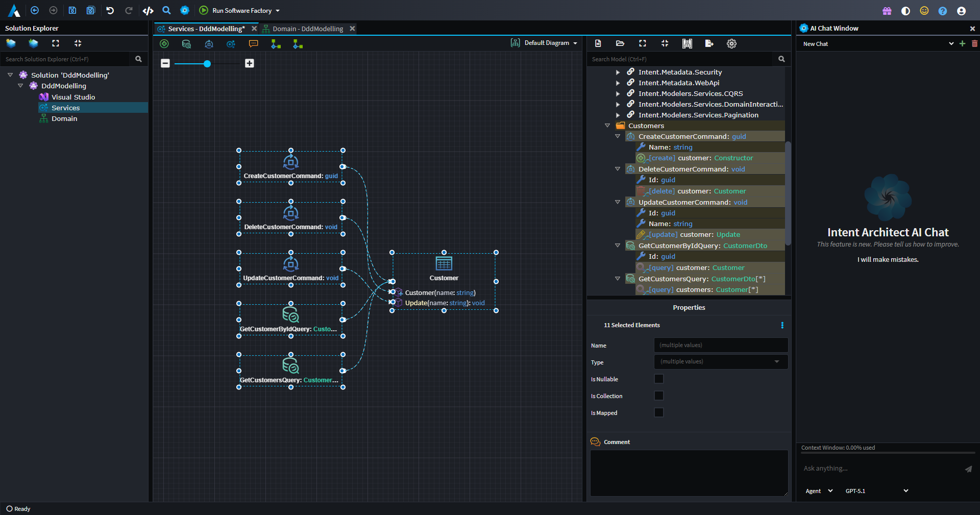
Task: Click the undo icon
Action: pyautogui.click(x=110, y=10)
